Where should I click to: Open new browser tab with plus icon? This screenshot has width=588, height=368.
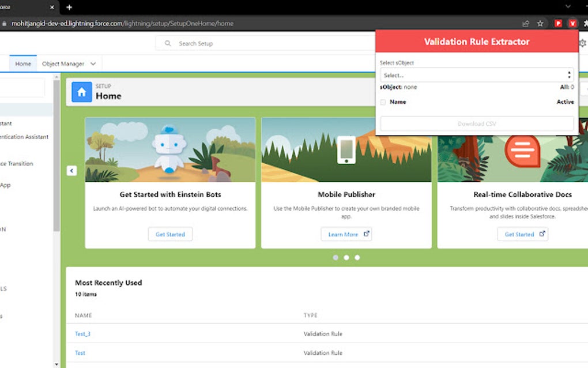point(69,7)
